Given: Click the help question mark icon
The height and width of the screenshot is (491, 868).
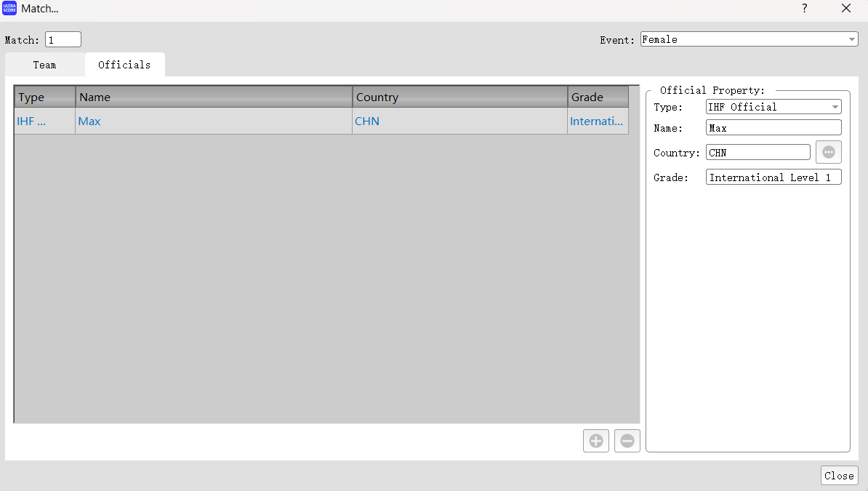Looking at the screenshot, I should (x=804, y=9).
